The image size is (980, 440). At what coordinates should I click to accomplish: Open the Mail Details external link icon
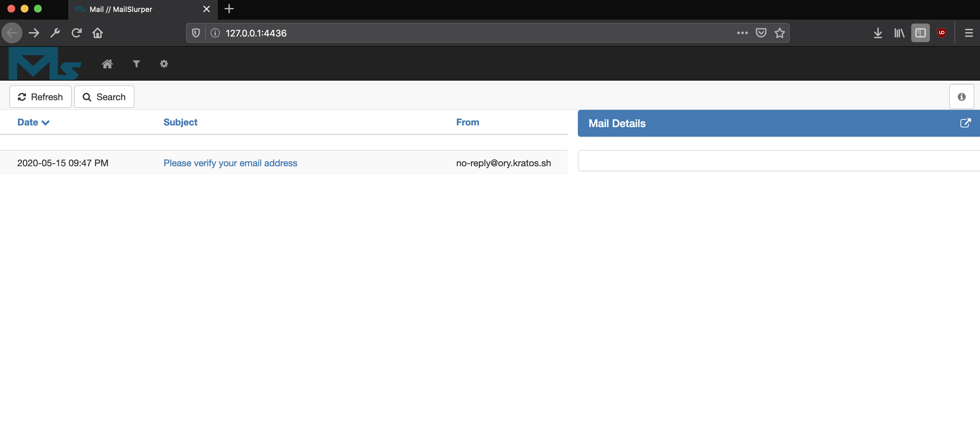[x=965, y=123]
